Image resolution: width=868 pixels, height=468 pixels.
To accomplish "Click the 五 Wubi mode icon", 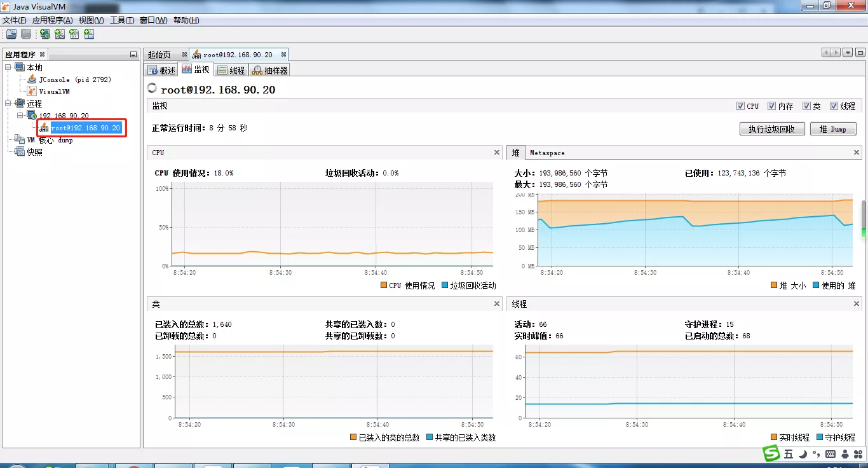I will 789,454.
